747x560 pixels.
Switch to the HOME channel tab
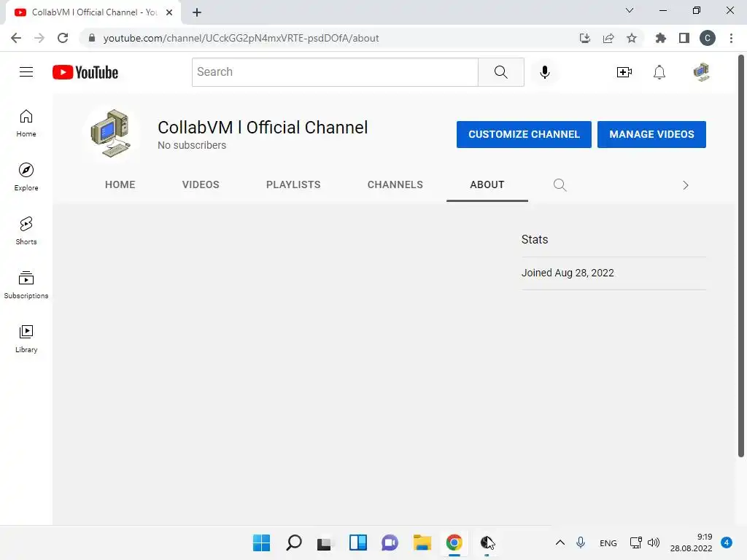click(120, 184)
